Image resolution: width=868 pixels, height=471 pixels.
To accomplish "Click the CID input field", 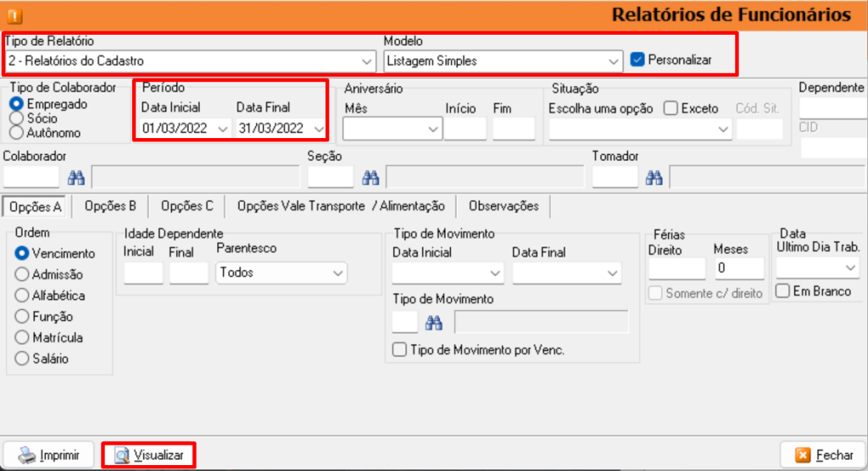I will [x=834, y=147].
